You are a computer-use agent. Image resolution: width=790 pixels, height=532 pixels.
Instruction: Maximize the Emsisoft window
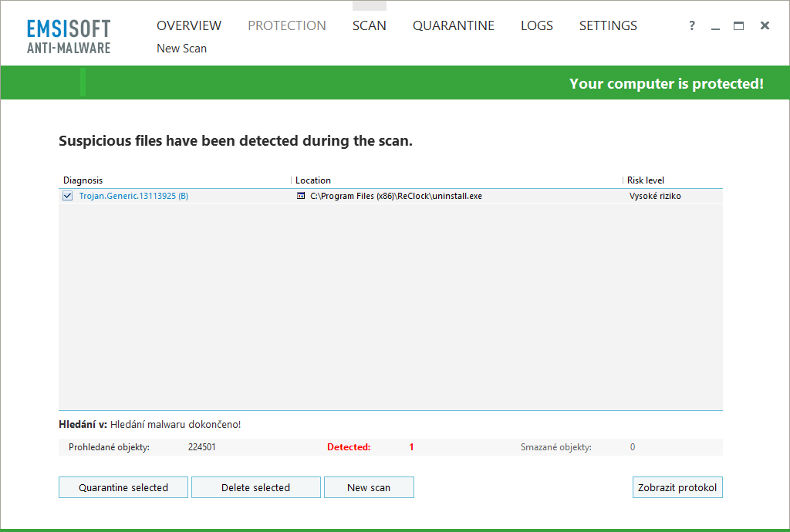click(738, 25)
